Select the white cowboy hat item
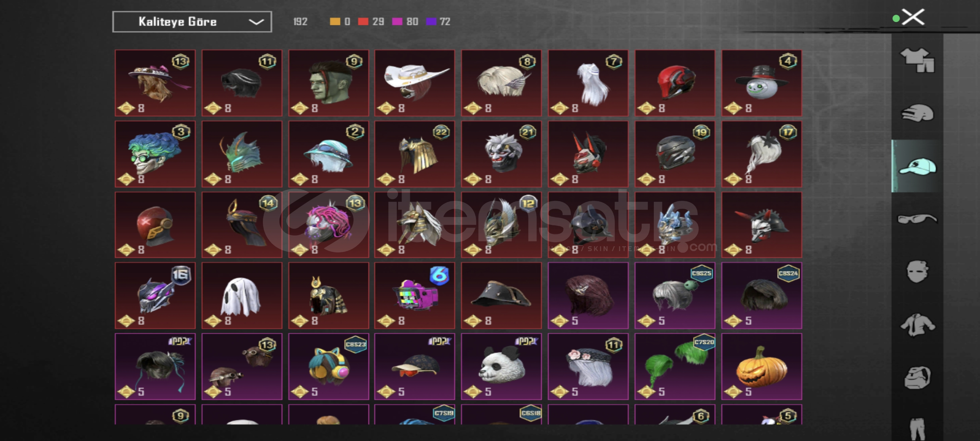980x441 pixels. coord(415,83)
